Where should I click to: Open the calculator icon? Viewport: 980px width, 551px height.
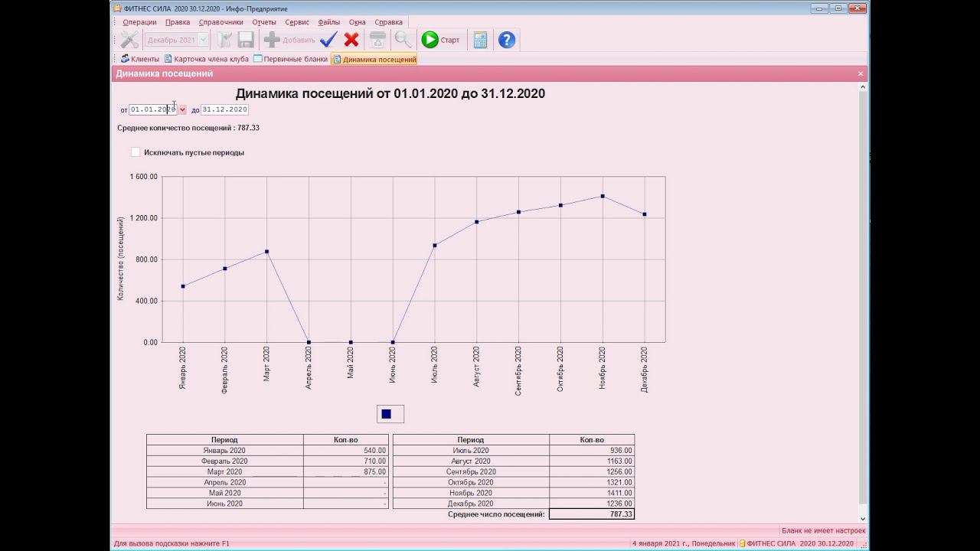click(480, 40)
